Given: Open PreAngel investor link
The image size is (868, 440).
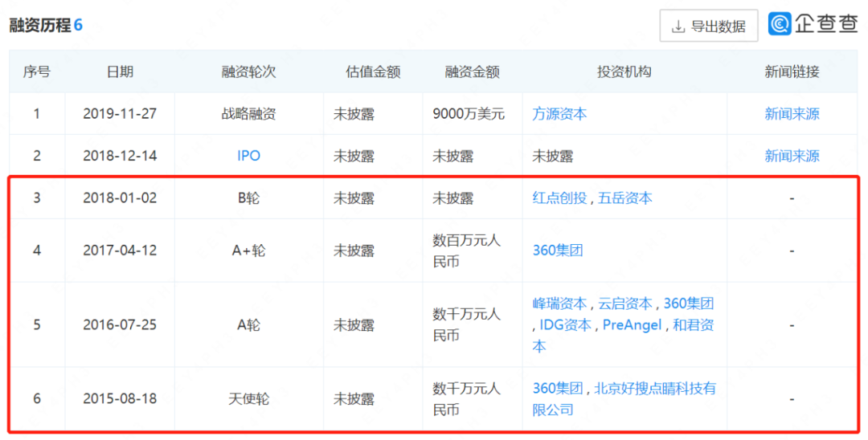Looking at the screenshot, I should 632,324.
